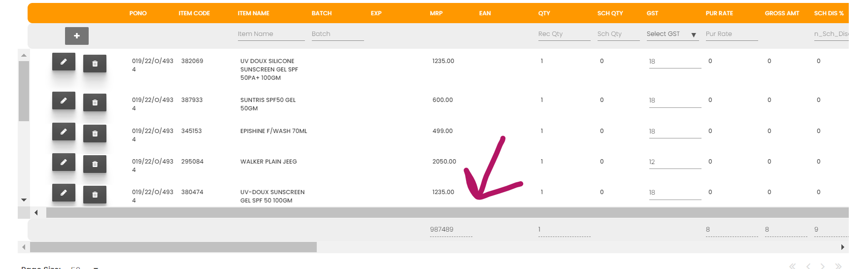Click the Pur Rate input field
The height and width of the screenshot is (269, 868).
click(732, 34)
